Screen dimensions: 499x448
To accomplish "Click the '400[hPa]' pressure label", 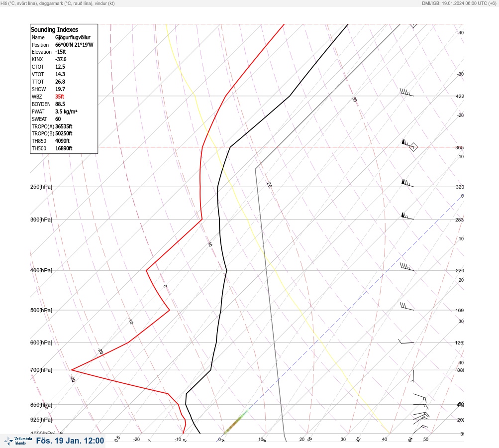I will [41, 270].
